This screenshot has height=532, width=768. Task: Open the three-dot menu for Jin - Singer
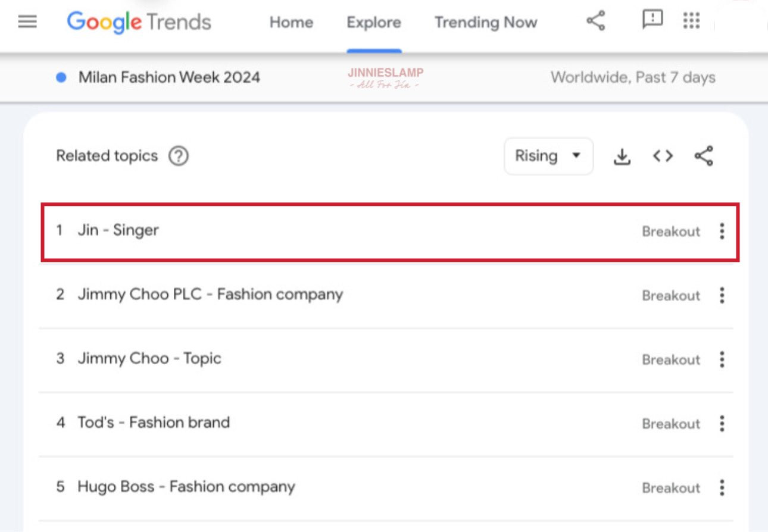click(x=721, y=231)
